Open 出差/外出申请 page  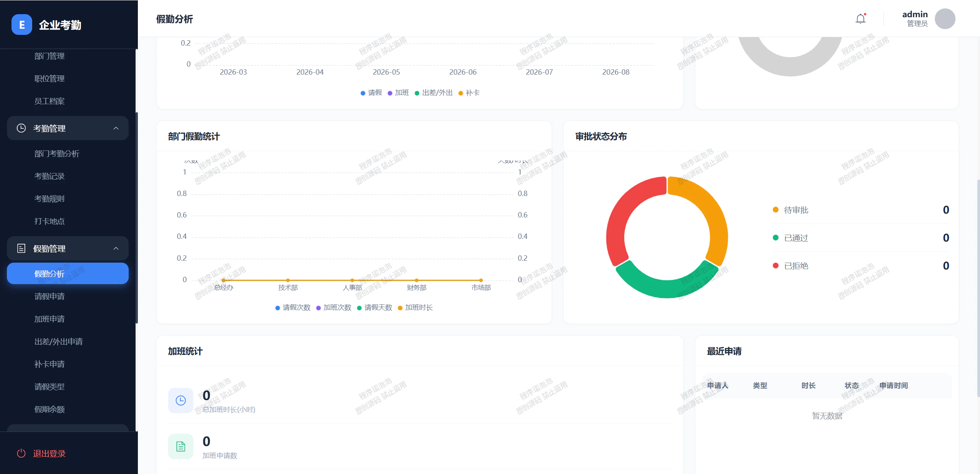coord(59,342)
